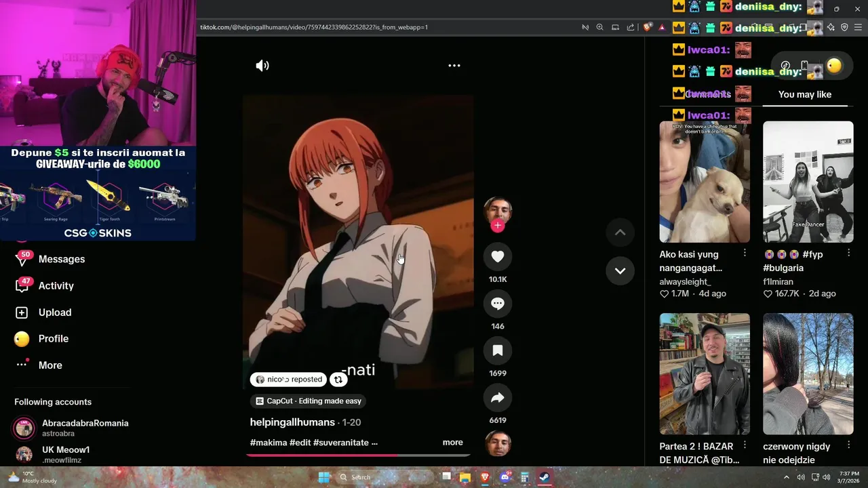
Task: Open File Explorer from the taskbar
Action: [x=465, y=477]
